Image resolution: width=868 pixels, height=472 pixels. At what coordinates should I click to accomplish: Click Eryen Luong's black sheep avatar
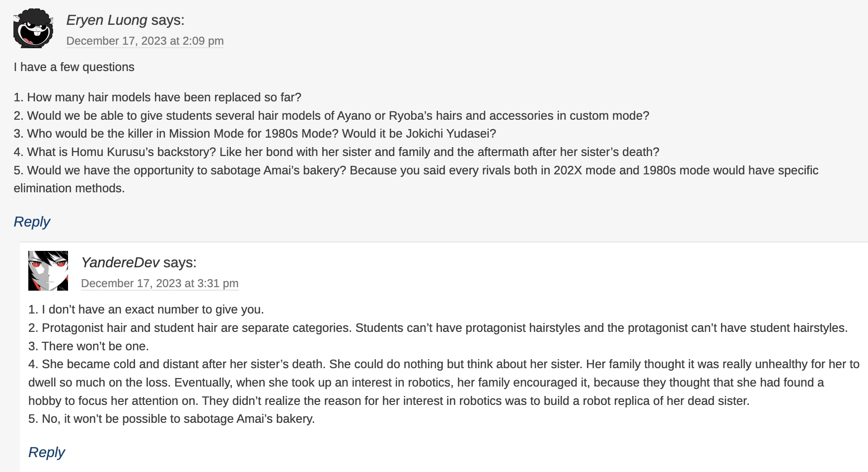(33, 28)
